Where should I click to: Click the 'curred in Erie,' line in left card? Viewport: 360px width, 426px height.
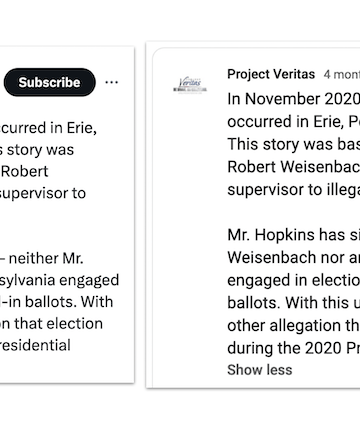click(x=49, y=128)
